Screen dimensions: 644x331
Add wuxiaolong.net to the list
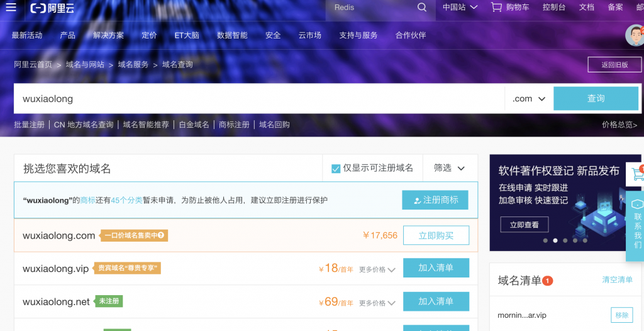(436, 301)
